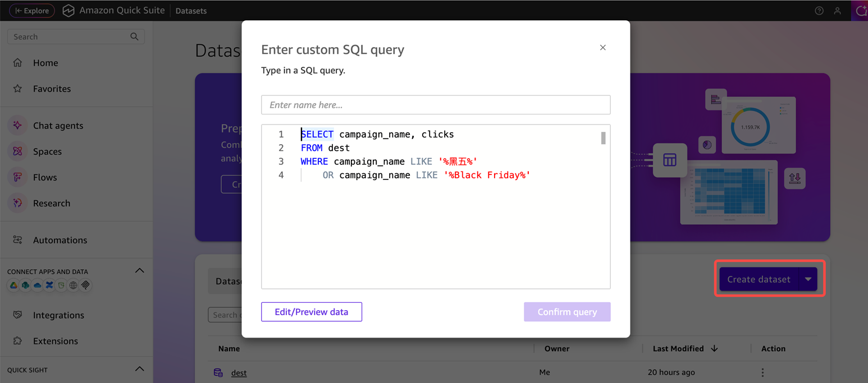Open Integrations from the sidebar
868x383 pixels.
coord(58,315)
